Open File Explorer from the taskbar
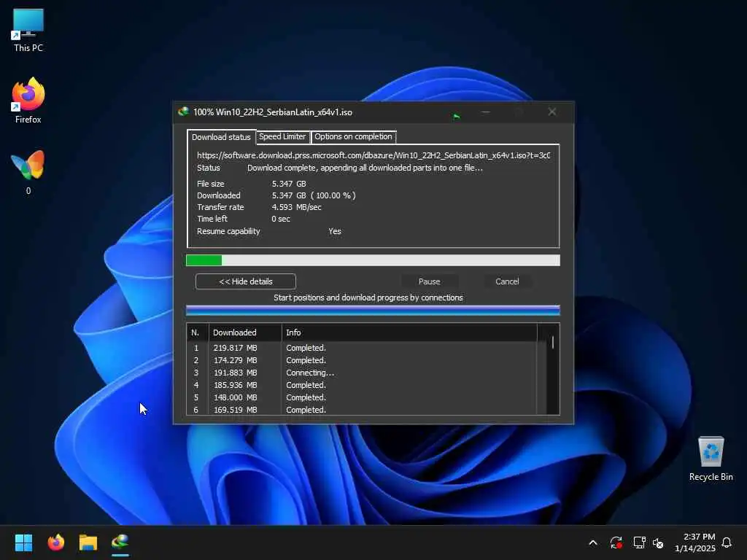The width and height of the screenshot is (747, 560). 88,542
